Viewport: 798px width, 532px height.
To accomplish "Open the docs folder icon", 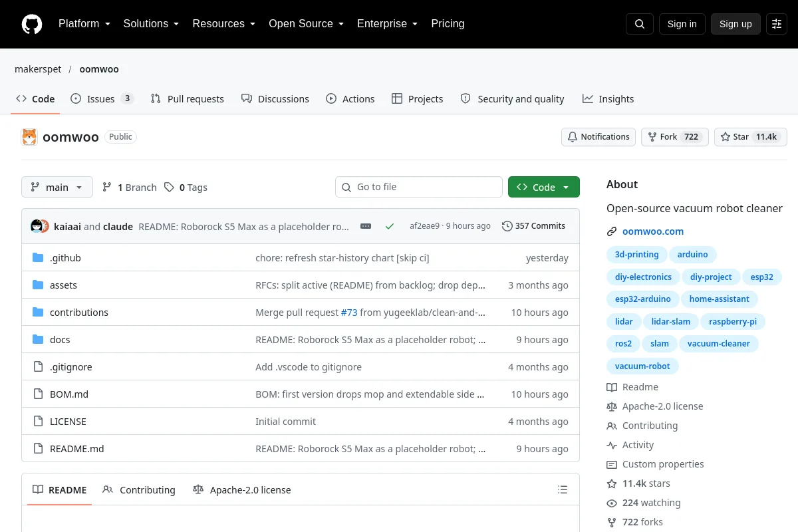I will [38, 340].
